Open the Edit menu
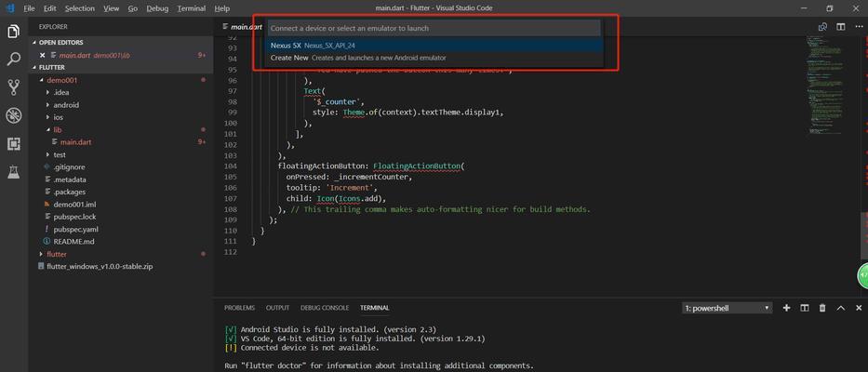868x372 pixels. coord(50,8)
